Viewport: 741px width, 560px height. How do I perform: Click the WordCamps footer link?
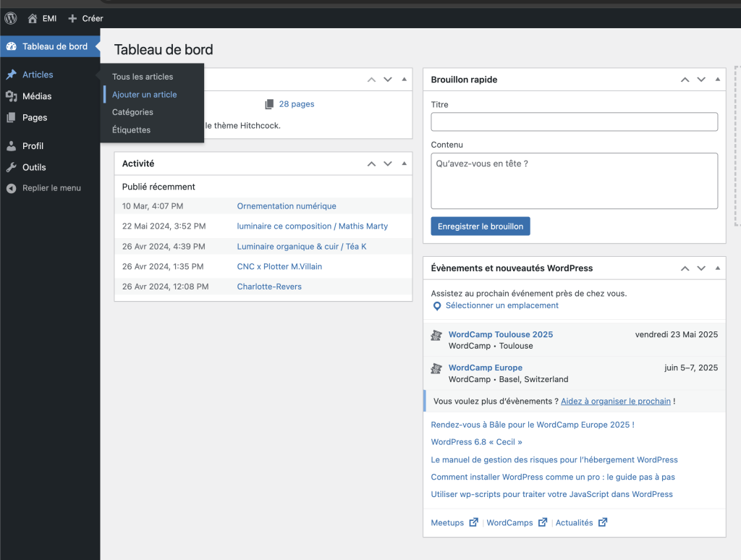[x=509, y=522]
